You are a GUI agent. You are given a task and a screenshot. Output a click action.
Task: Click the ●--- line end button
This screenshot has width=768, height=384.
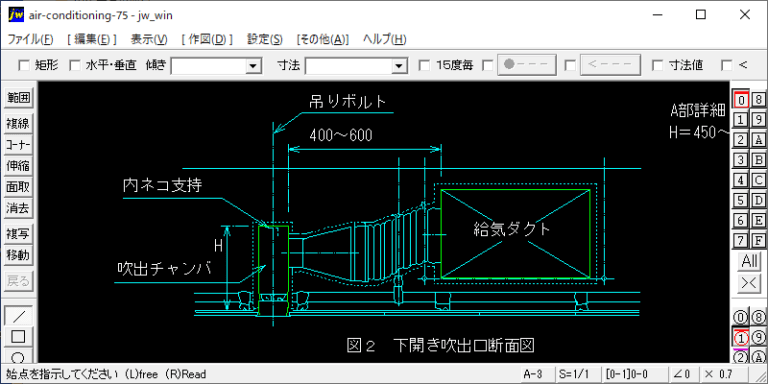click(x=527, y=65)
